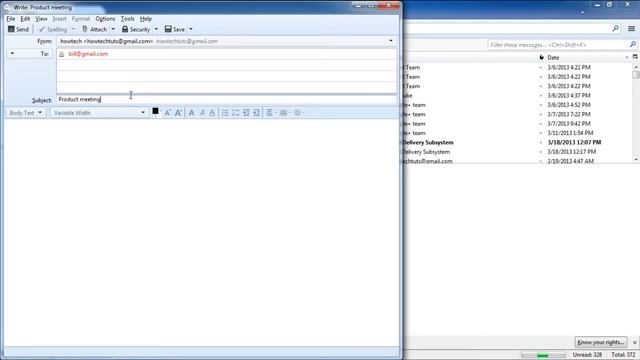Open the Edit menu

[25, 19]
